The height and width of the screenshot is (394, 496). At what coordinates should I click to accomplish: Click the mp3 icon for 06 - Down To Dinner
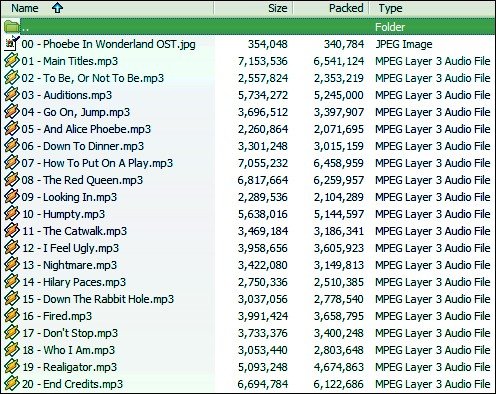tap(11, 146)
